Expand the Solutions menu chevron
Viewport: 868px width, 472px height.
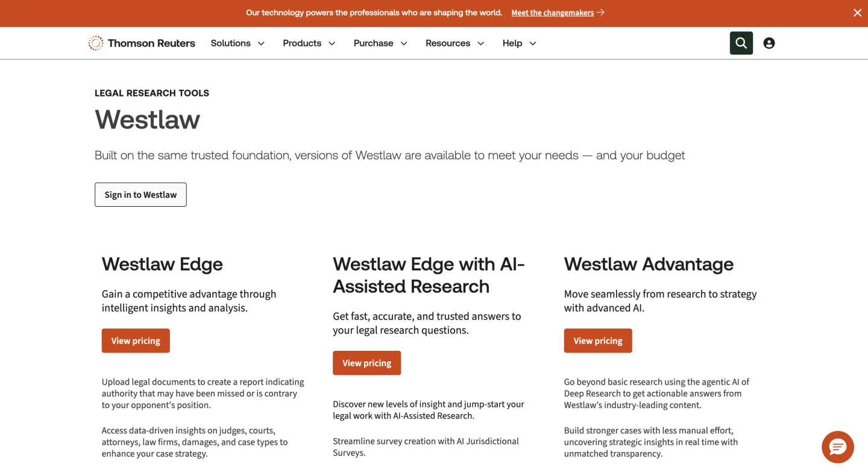pyautogui.click(x=261, y=43)
